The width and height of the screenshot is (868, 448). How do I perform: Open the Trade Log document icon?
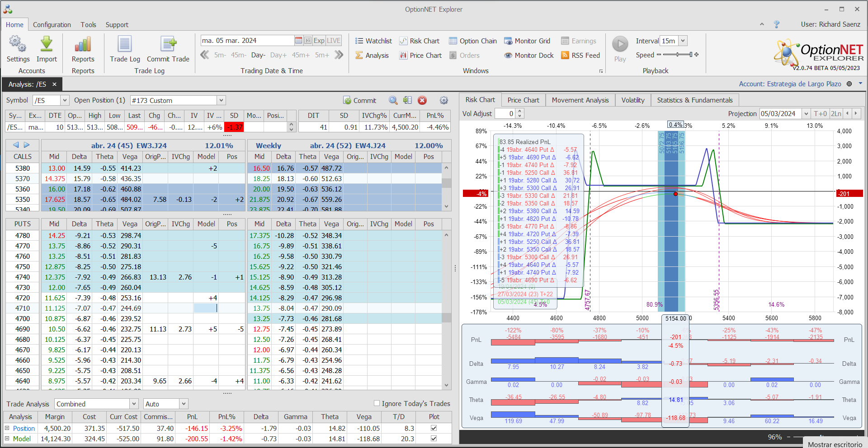(x=124, y=44)
